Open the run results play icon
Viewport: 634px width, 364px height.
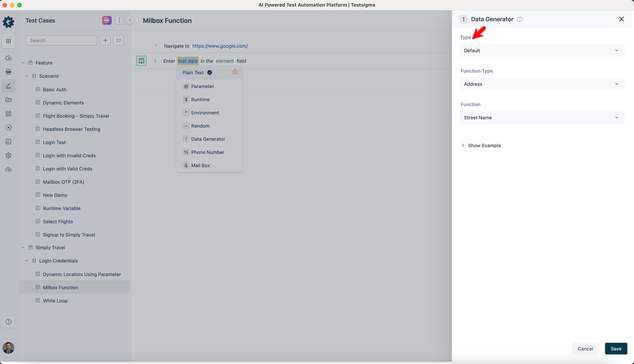coord(8,128)
